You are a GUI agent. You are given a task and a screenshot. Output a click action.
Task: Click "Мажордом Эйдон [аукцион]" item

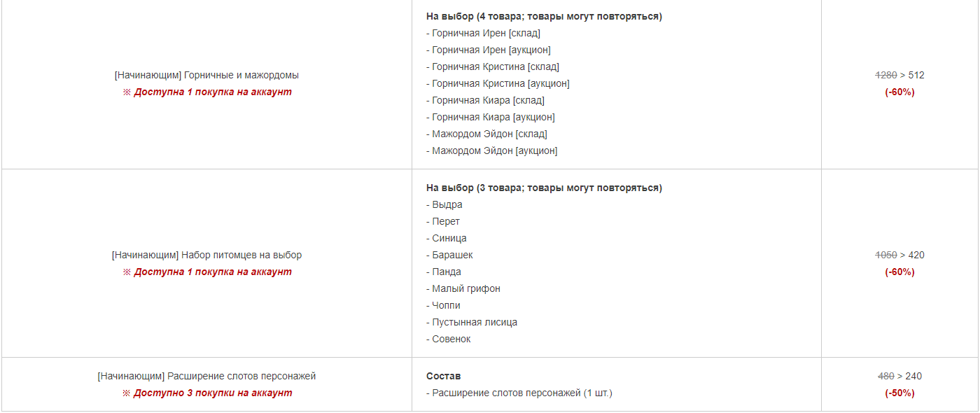coord(494,150)
